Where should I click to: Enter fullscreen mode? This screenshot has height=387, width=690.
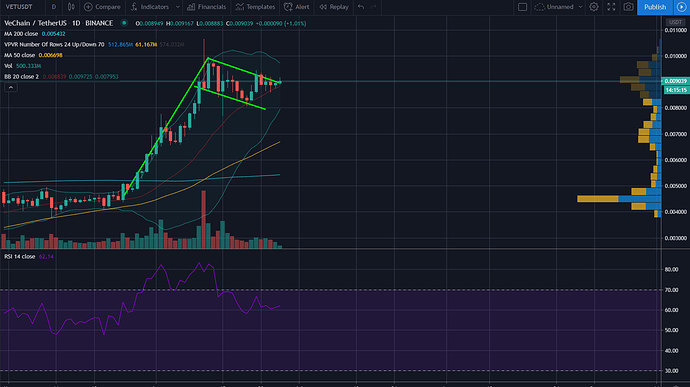coord(611,7)
